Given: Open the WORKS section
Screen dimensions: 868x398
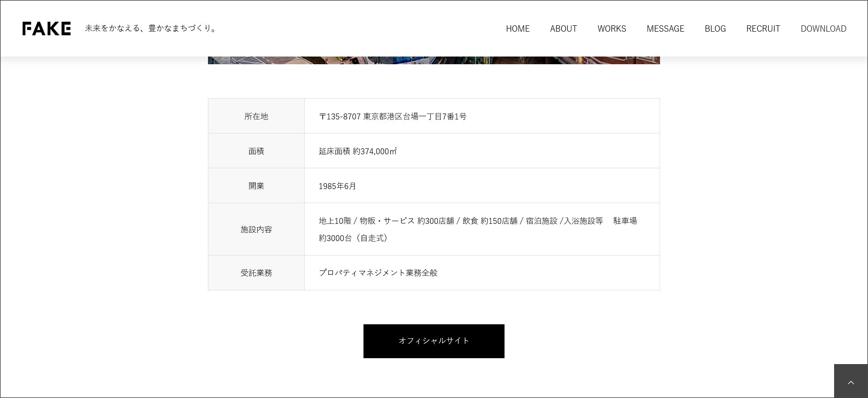Looking at the screenshot, I should [612, 28].
